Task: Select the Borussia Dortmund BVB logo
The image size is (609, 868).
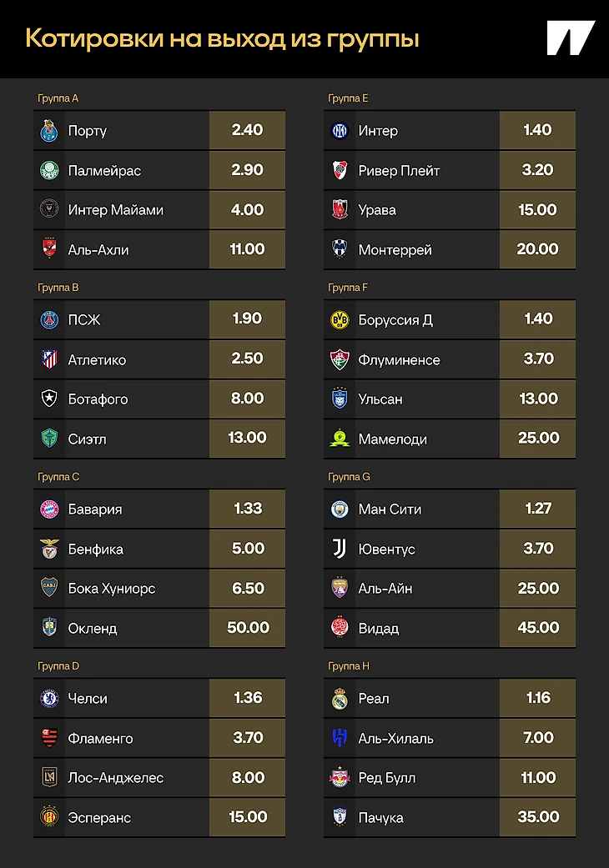Action: pos(340,320)
